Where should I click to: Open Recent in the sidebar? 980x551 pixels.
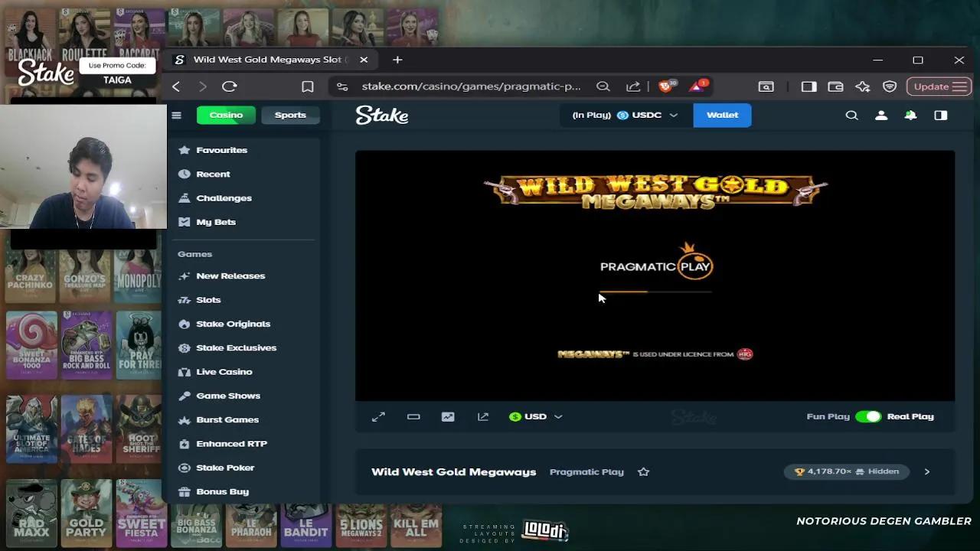213,174
